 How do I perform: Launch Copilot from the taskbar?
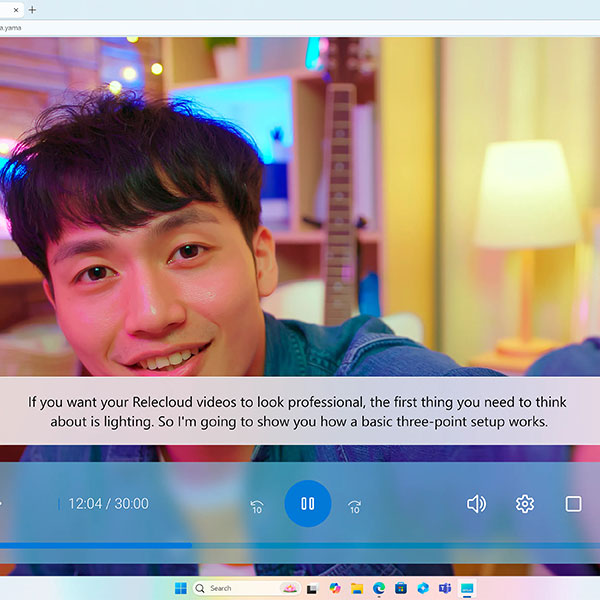pos(335,588)
